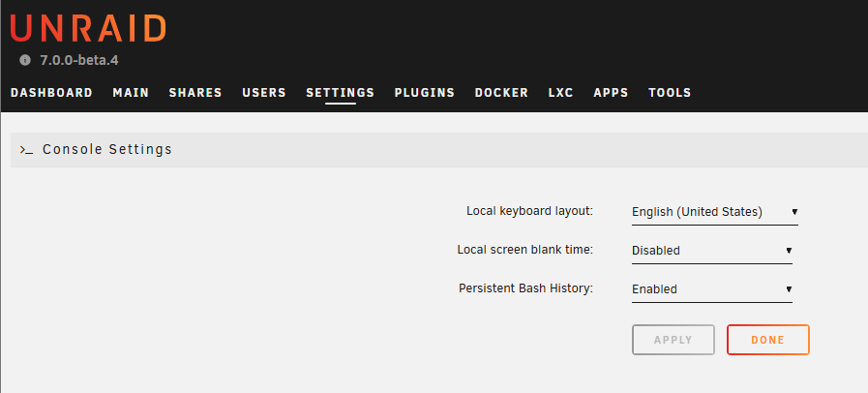
Task: Click the 'Local screen blank time:' label
Action: pyautogui.click(x=524, y=250)
